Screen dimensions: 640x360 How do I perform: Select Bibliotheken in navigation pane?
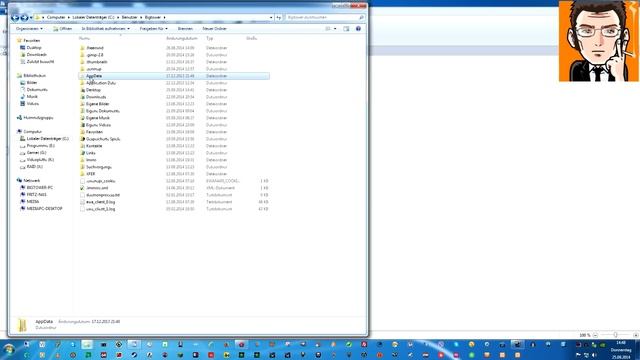point(34,76)
